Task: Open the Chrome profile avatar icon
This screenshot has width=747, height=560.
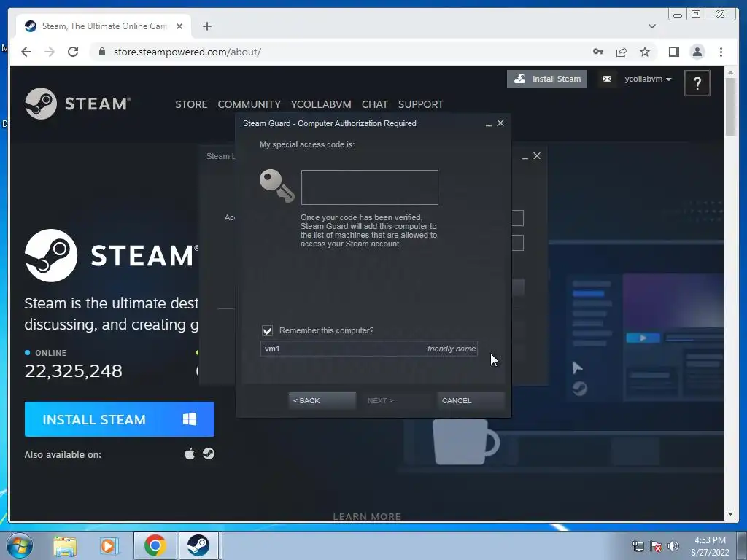Action: click(x=697, y=52)
